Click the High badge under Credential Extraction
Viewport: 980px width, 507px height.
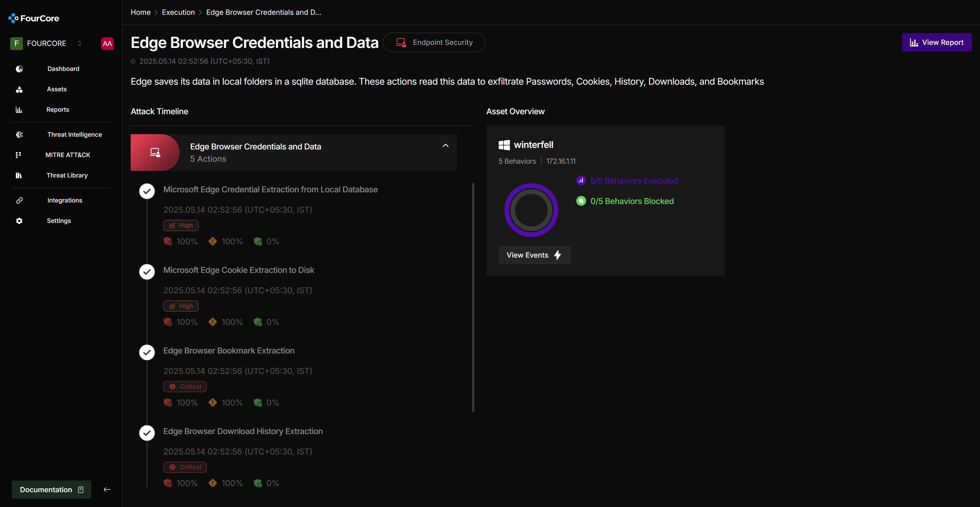pyautogui.click(x=181, y=225)
